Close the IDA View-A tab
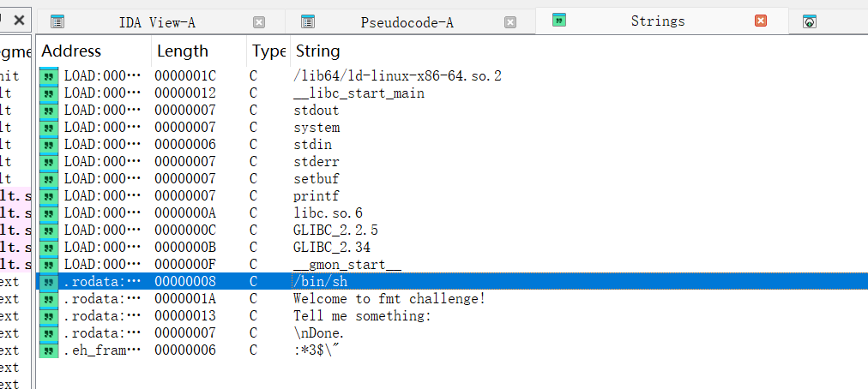This screenshot has height=389, width=868. point(259,22)
